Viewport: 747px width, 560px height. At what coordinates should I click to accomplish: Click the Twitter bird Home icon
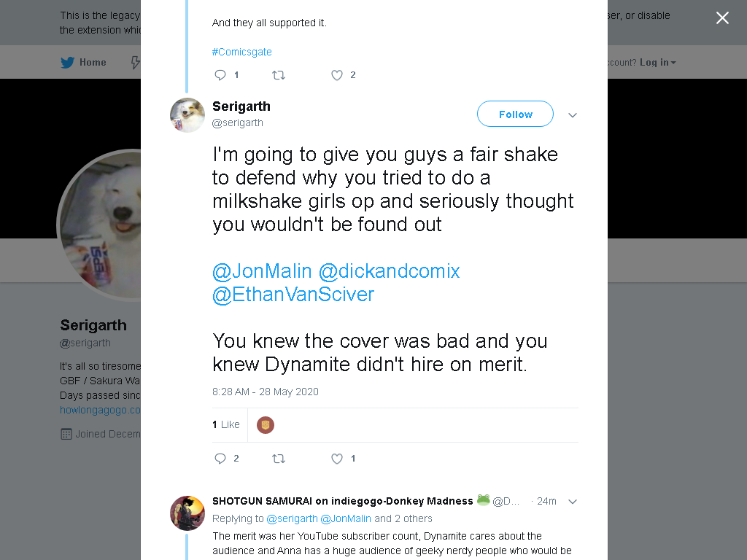68,63
